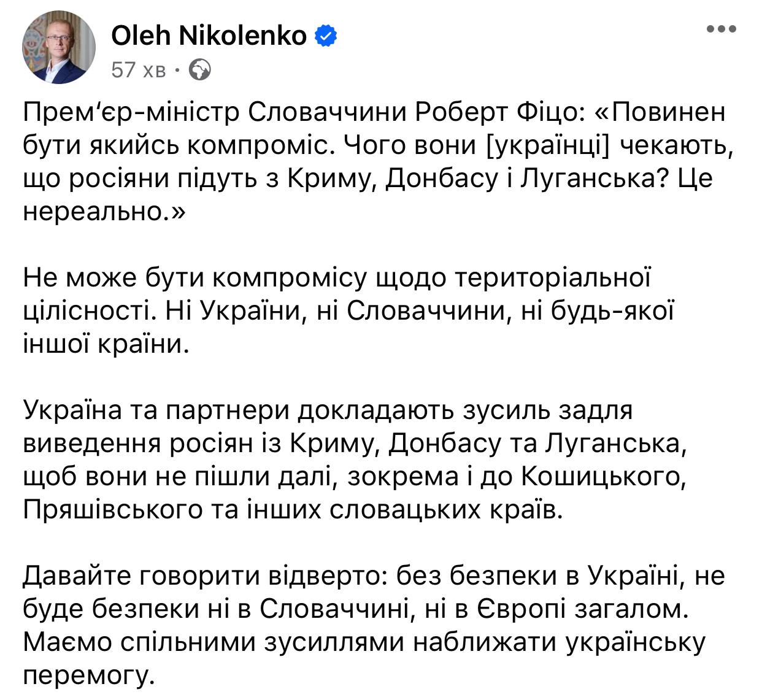
Task: Click the blue verified badge
Action: click(x=326, y=36)
